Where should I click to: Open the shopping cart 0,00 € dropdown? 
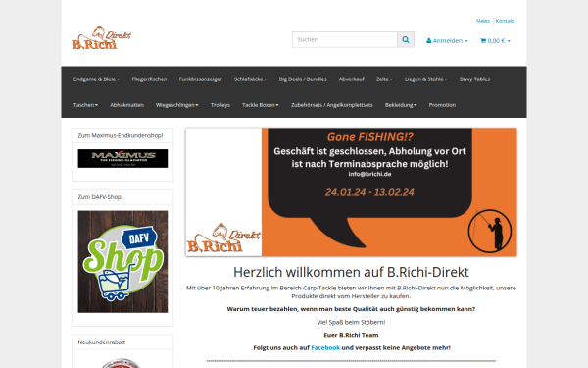pos(495,41)
